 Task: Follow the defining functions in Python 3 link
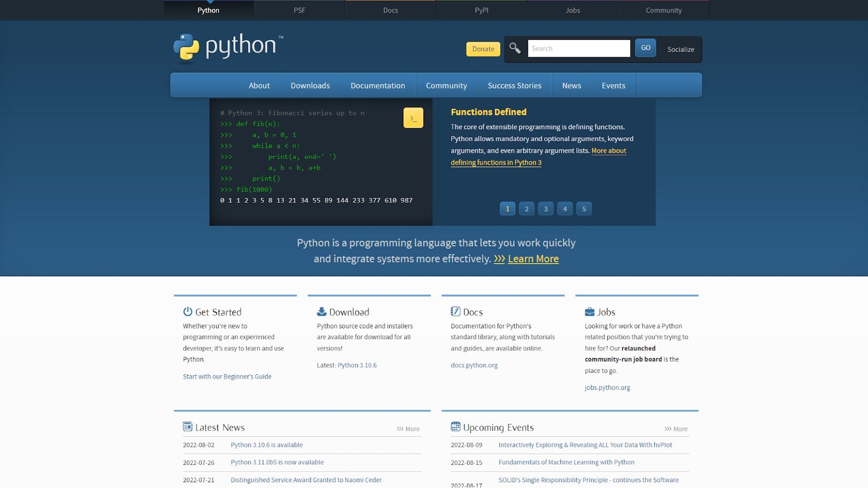point(496,163)
